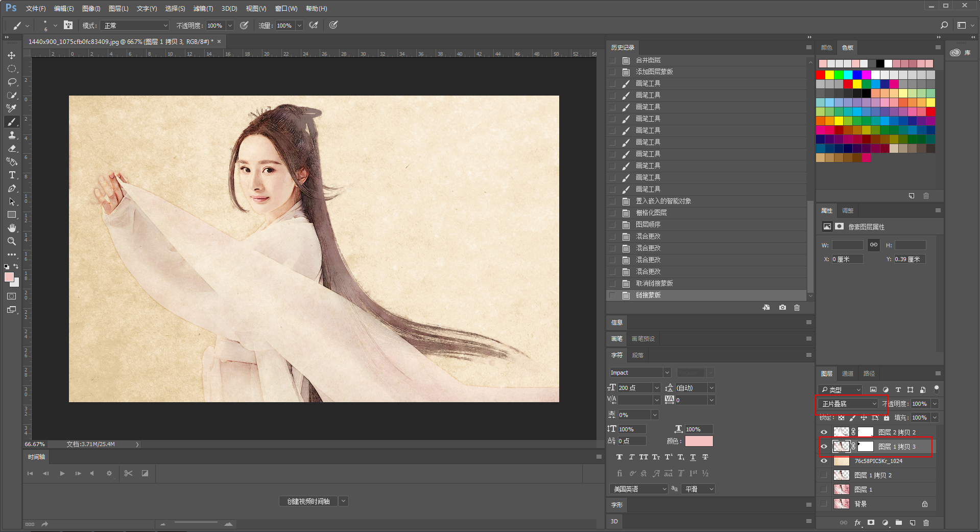Select the Hand tool
Image resolution: width=980 pixels, height=532 pixels.
click(x=12, y=228)
